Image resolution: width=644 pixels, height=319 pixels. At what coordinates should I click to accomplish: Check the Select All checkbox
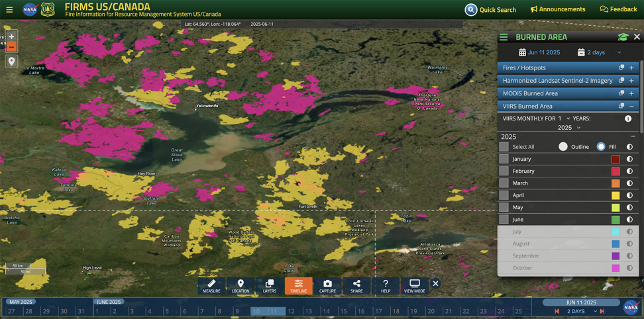pos(504,147)
